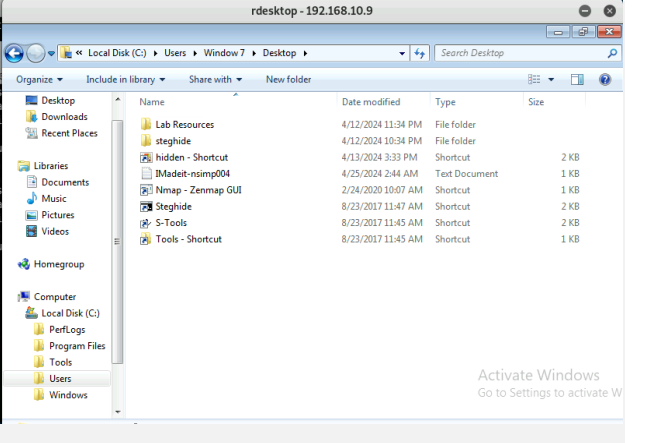Select Downloads in the navigation pane

(x=64, y=117)
